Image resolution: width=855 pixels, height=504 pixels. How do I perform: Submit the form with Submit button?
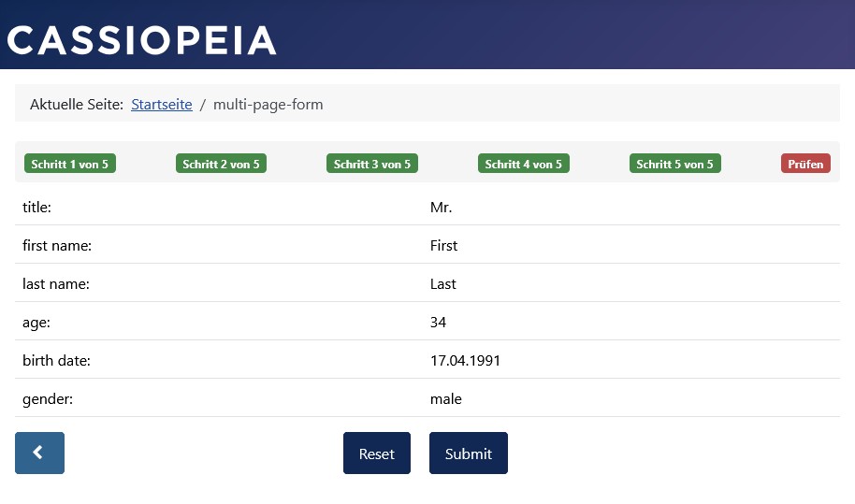[469, 454]
